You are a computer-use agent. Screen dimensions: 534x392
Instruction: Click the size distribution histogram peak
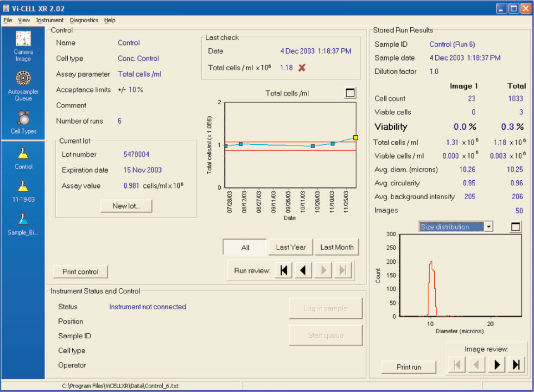pos(431,262)
